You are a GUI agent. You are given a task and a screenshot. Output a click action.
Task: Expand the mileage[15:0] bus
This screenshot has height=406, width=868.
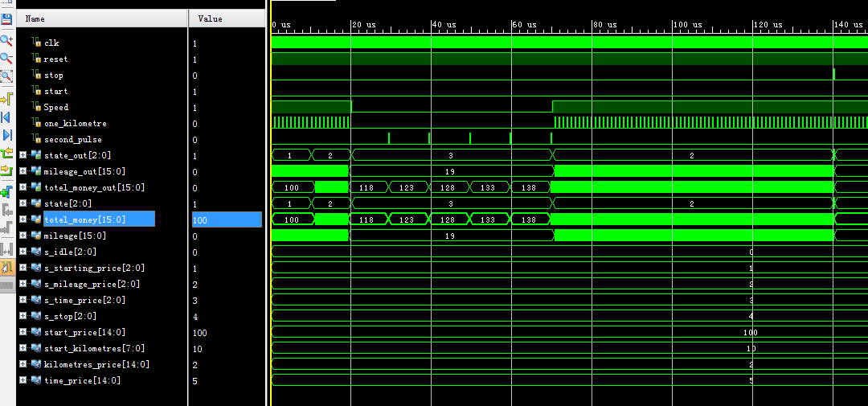23,236
